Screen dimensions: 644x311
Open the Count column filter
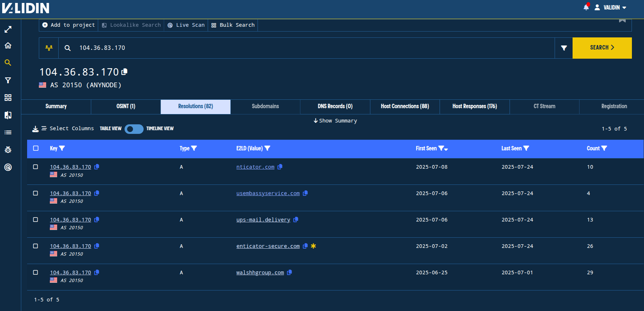604,148
